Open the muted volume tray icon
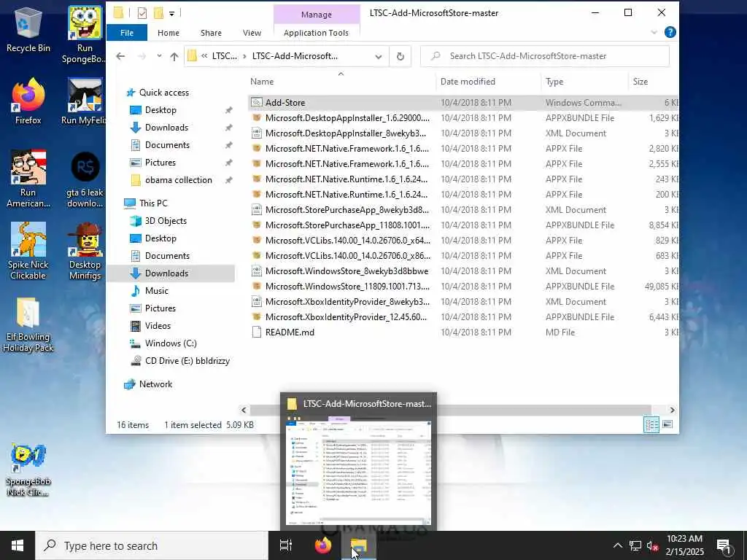 [x=652, y=545]
